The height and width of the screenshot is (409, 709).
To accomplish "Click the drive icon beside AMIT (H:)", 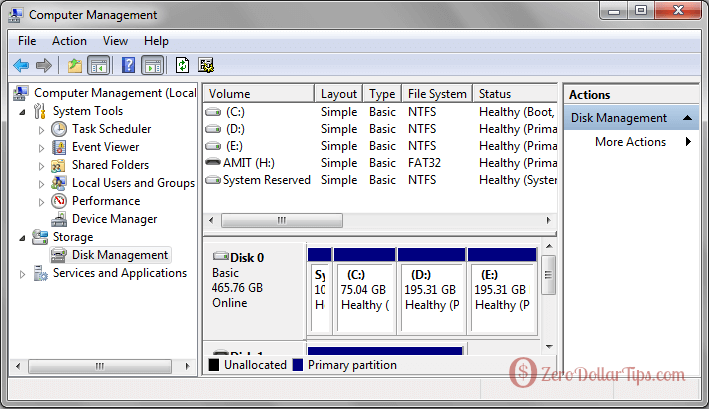I will pos(213,162).
